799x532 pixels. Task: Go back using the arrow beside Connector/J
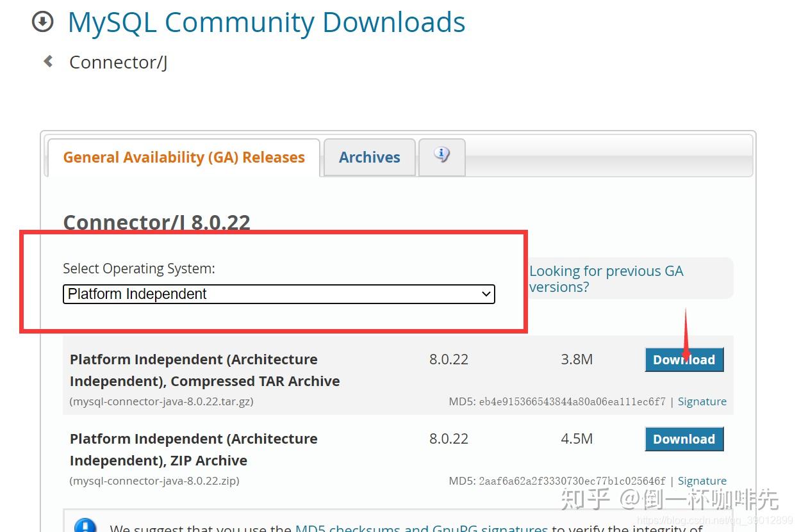coord(48,61)
